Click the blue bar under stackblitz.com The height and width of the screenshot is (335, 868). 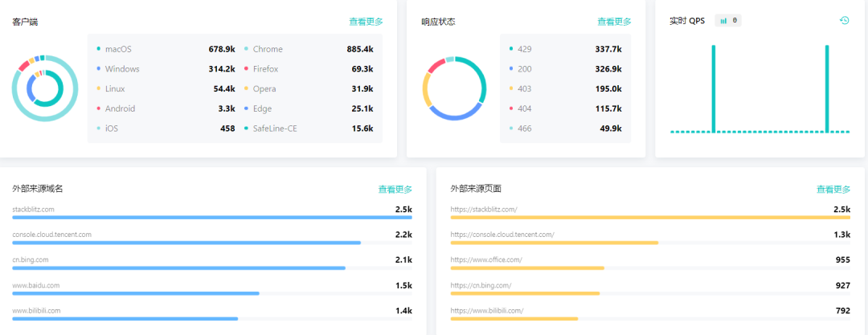[x=212, y=218]
